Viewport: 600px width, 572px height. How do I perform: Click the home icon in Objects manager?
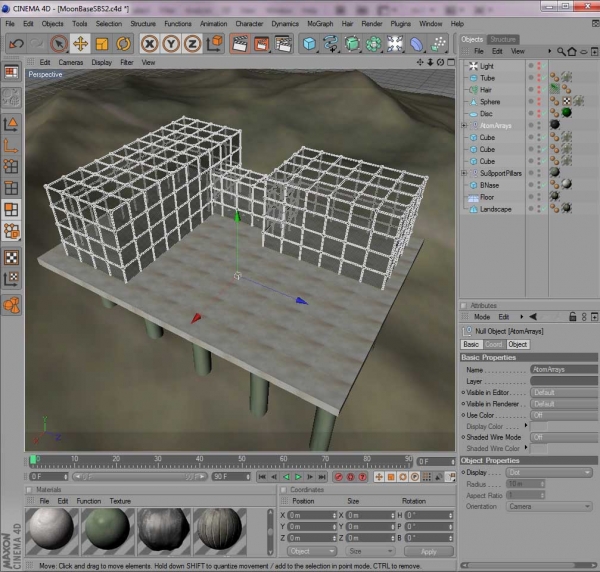point(572,51)
